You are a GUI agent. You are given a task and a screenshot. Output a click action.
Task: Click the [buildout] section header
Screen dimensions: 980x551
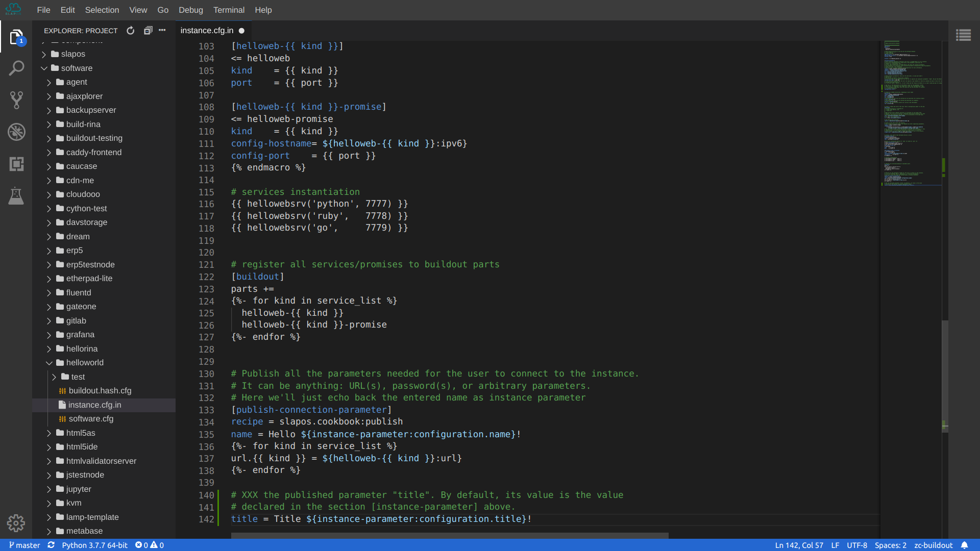(258, 277)
